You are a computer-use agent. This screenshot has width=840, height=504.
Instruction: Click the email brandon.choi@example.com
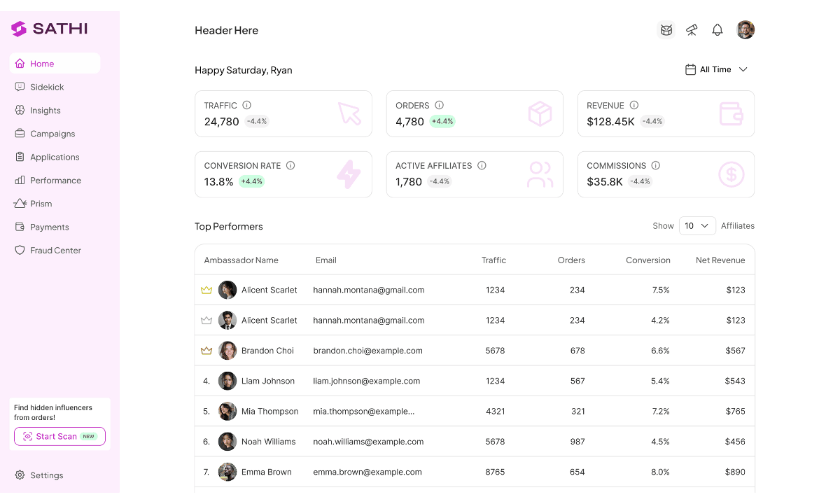(x=367, y=351)
